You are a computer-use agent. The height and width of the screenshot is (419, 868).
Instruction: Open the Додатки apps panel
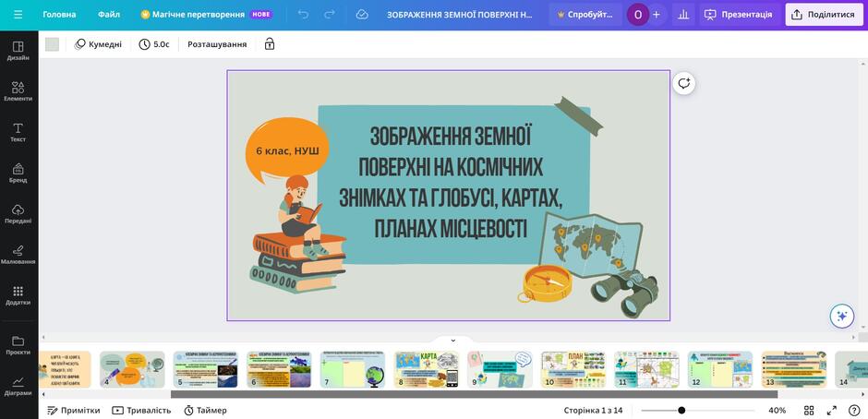coord(18,295)
